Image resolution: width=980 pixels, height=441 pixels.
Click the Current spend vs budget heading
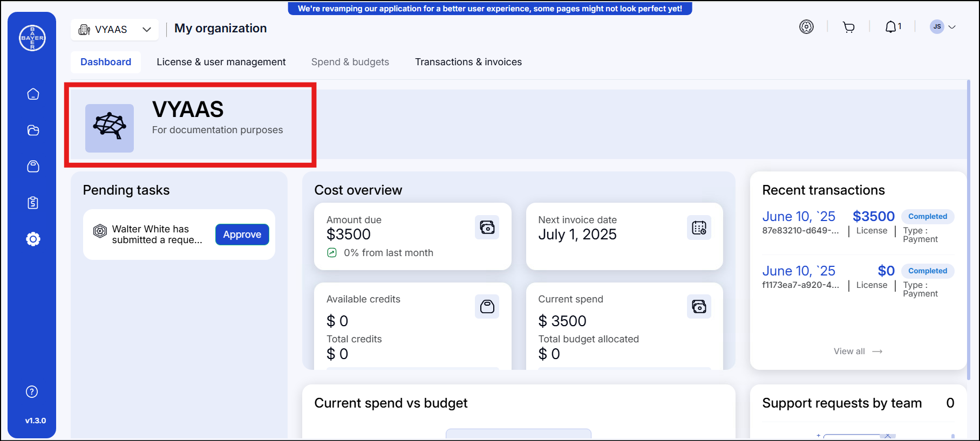[x=391, y=403]
